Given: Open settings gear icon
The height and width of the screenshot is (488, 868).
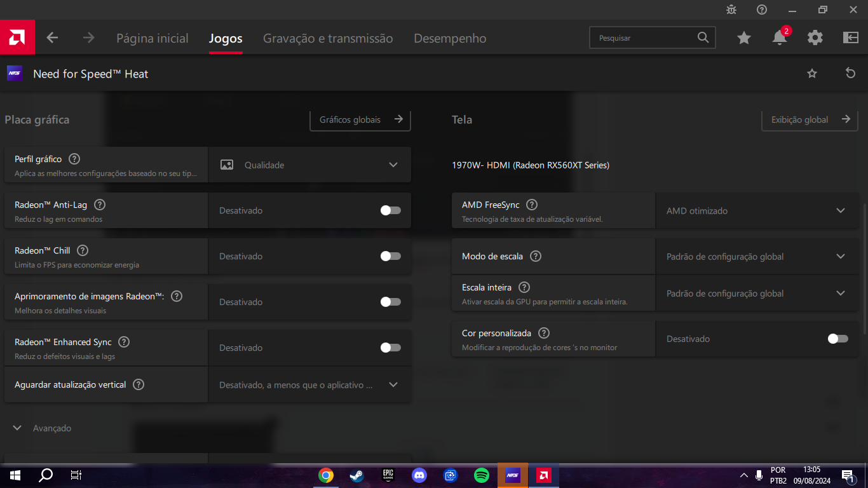Looking at the screenshot, I should (815, 38).
